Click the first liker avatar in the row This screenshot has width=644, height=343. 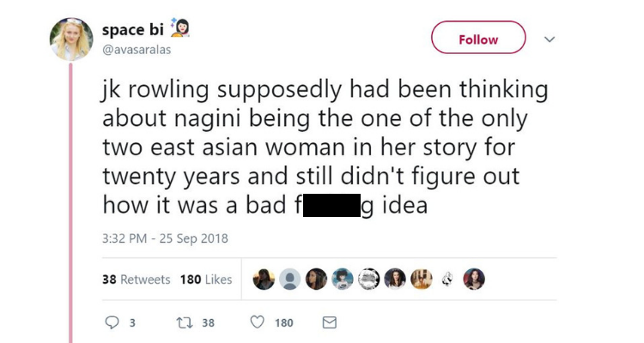pos(264,280)
